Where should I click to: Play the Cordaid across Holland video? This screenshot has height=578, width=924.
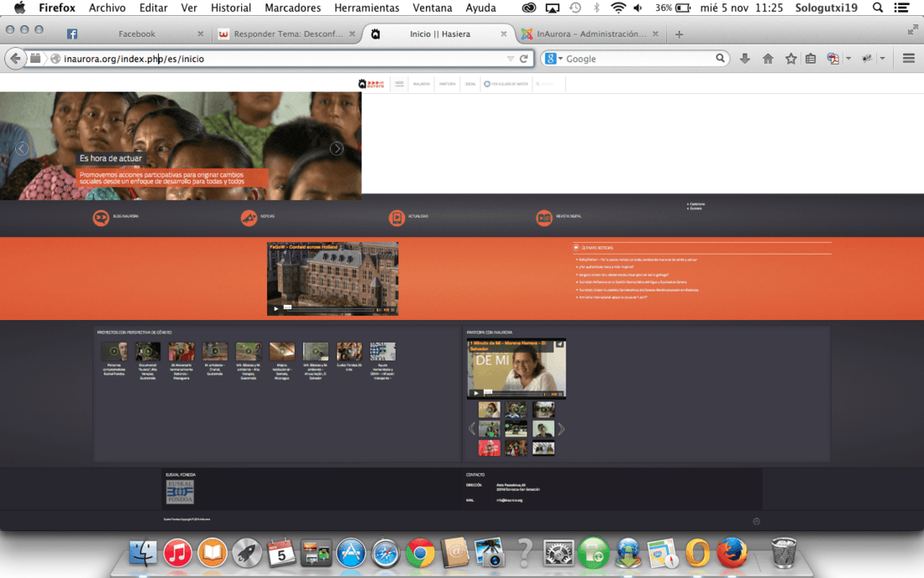coord(276,308)
